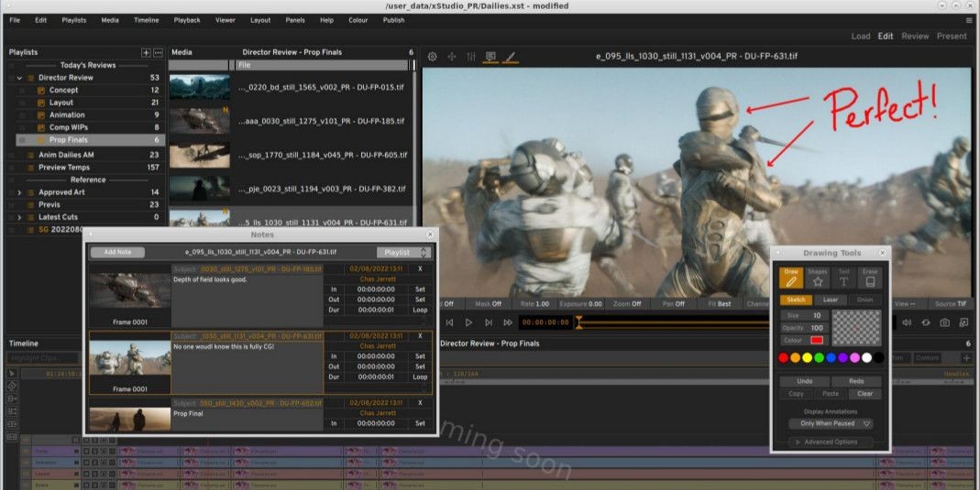This screenshot has width=980, height=490.
Task: Open viewer settings gear icon
Action: [433, 57]
